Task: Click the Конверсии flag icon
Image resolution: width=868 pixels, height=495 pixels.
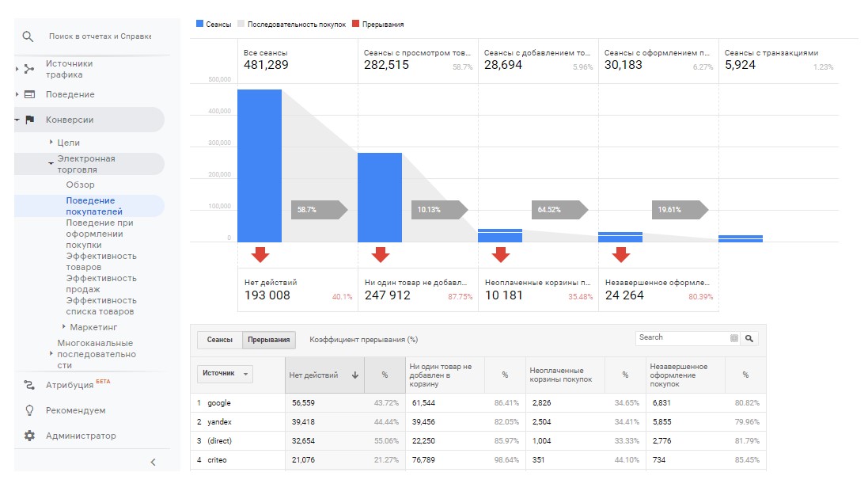Action: coord(30,120)
